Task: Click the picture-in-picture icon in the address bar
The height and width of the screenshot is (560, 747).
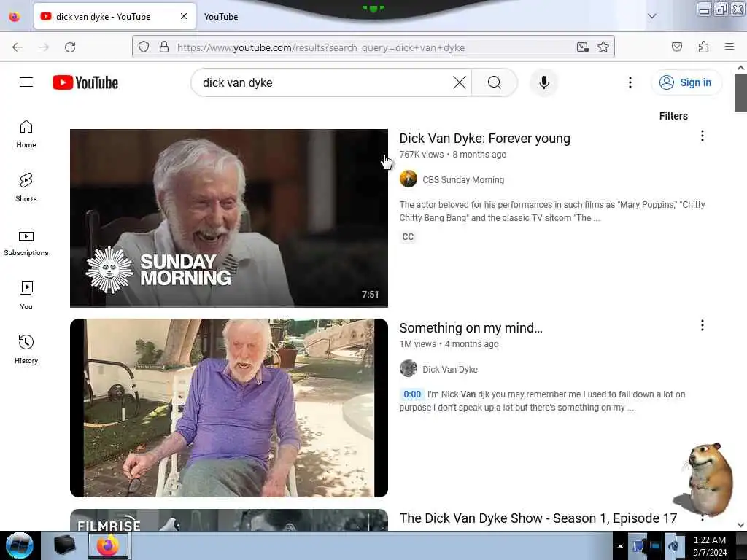Action: (x=582, y=47)
